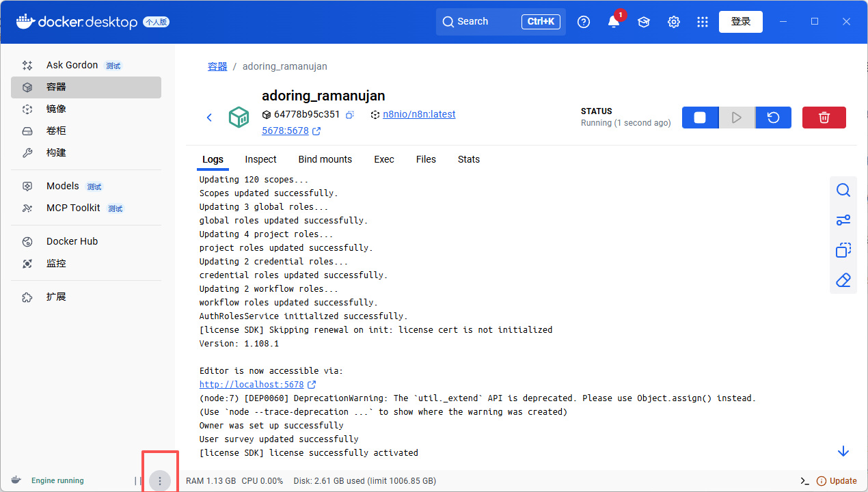The width and height of the screenshot is (868, 492).
Task: Click the Update button in the status bar
Action: (837, 481)
